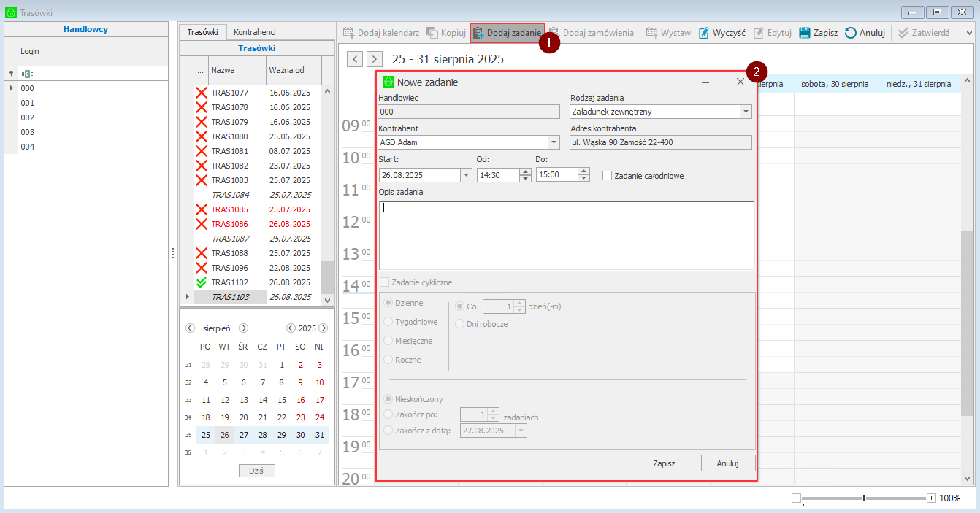Click the zoom slider handle
This screenshot has height=513, width=980.
[x=864, y=498]
